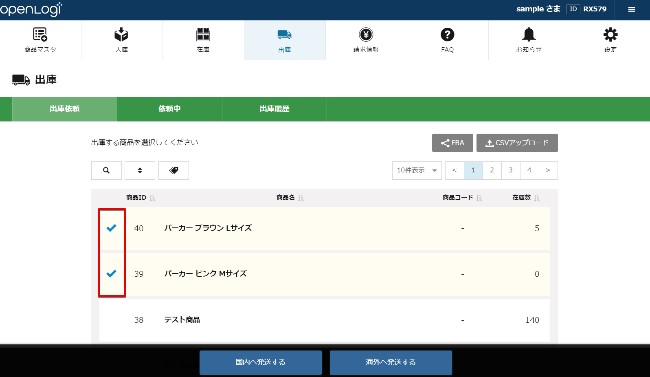The image size is (650, 377).
Task: Open the product master icon in navigation
Action: pos(40,34)
